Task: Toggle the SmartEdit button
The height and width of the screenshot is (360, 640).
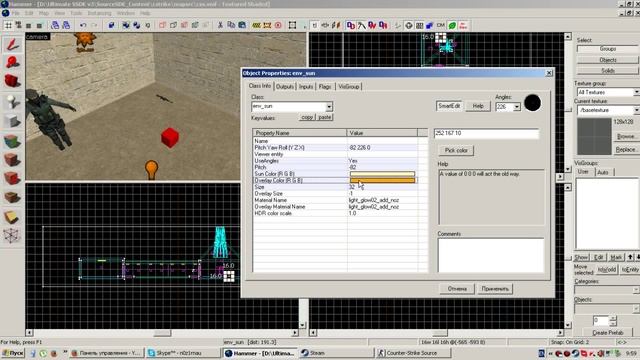Action: pyautogui.click(x=449, y=106)
